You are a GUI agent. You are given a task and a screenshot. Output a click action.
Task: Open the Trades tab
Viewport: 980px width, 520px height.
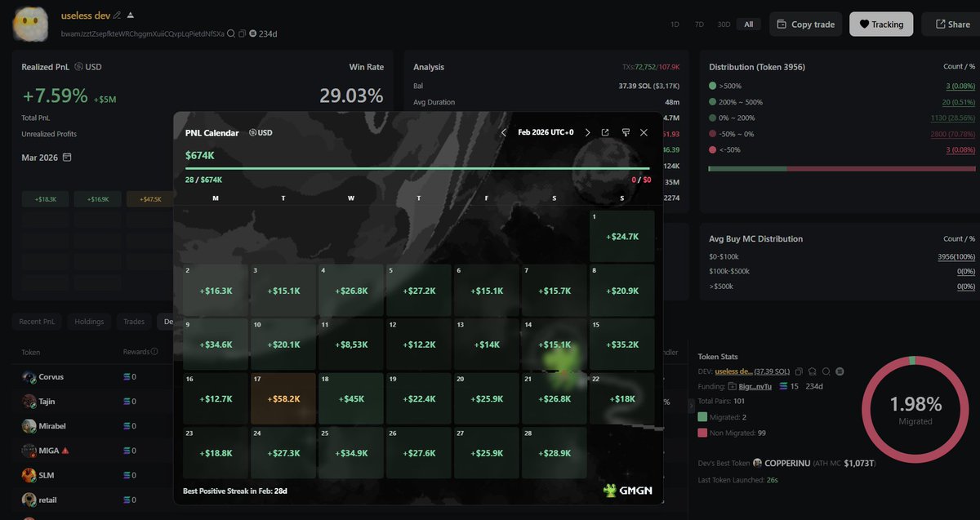[x=134, y=322]
